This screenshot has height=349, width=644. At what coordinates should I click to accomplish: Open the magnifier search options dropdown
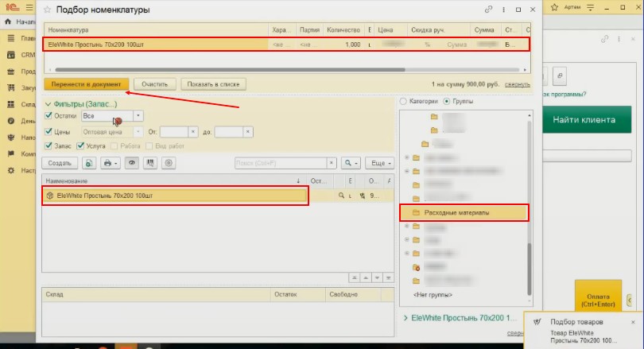[351, 163]
